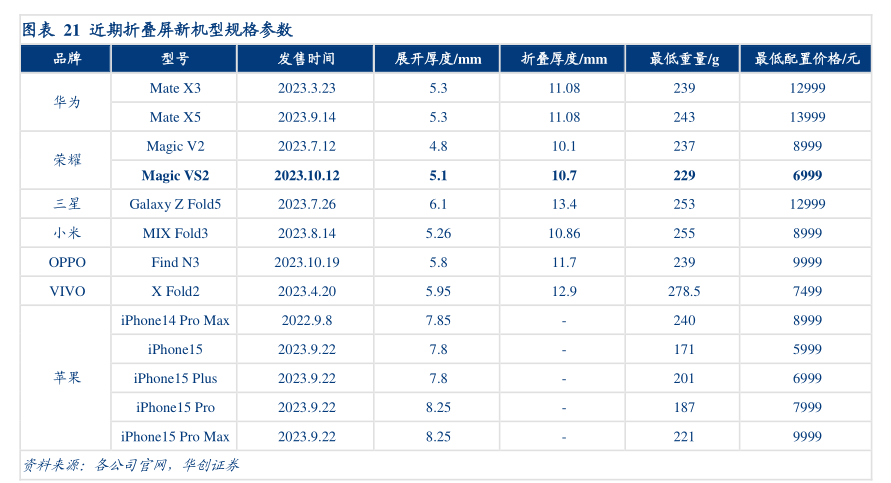
Task: Click the 最低配置价格/元 column header
Action: (x=807, y=59)
